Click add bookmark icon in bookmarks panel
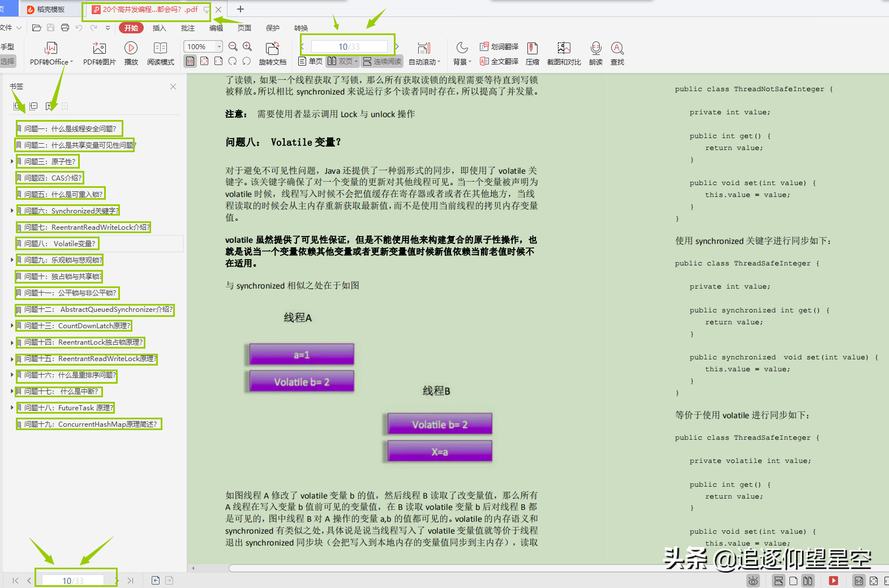This screenshot has width=889, height=588. tap(50, 106)
